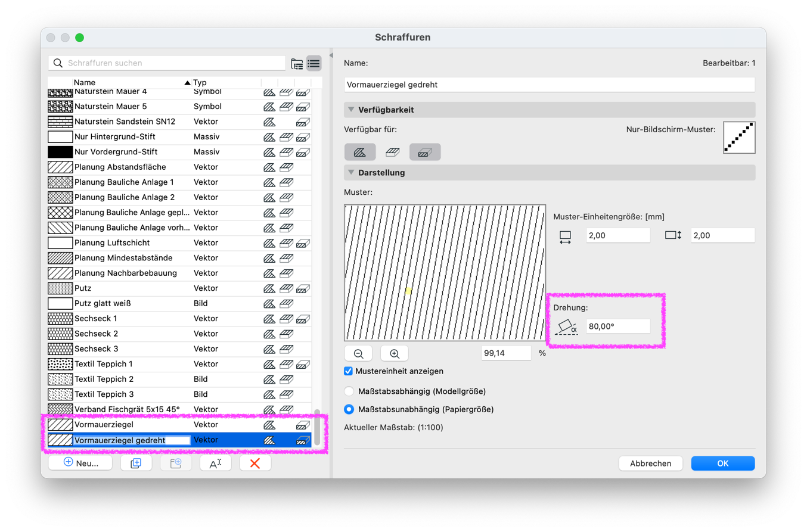
Task: Select Planung Bauliche Anlage 2 row
Action: (x=179, y=197)
